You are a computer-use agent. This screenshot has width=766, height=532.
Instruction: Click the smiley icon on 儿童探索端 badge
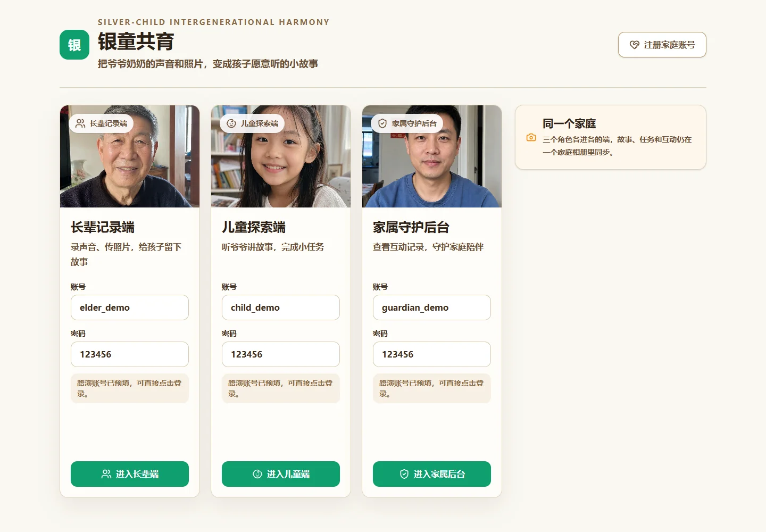click(231, 123)
